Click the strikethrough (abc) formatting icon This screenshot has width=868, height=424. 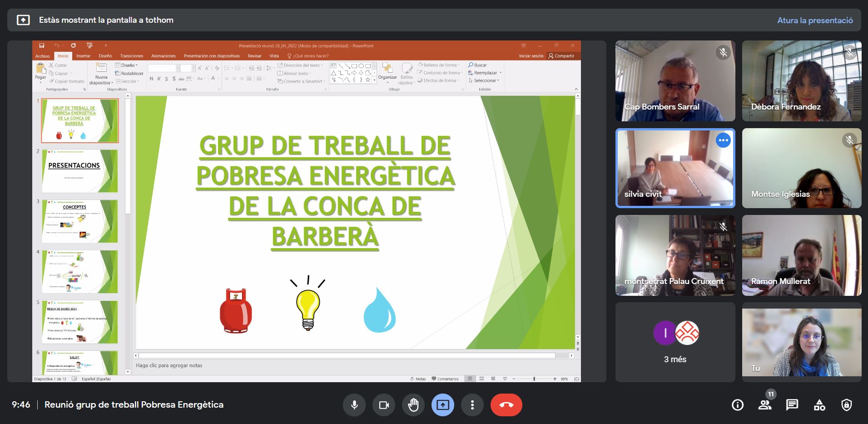(180, 79)
